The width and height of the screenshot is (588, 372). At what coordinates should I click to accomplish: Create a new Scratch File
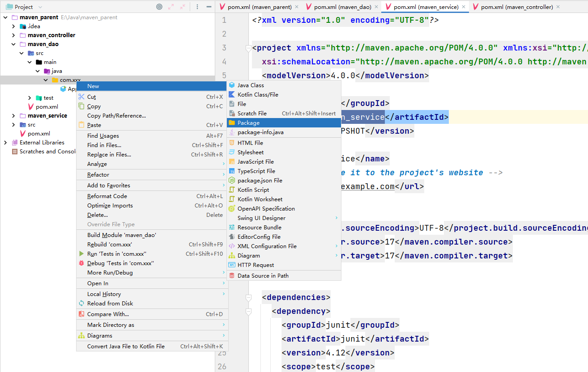pyautogui.click(x=284, y=114)
